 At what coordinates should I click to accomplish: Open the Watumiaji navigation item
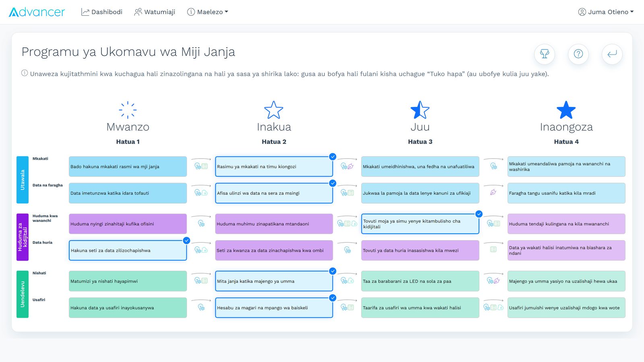(155, 12)
